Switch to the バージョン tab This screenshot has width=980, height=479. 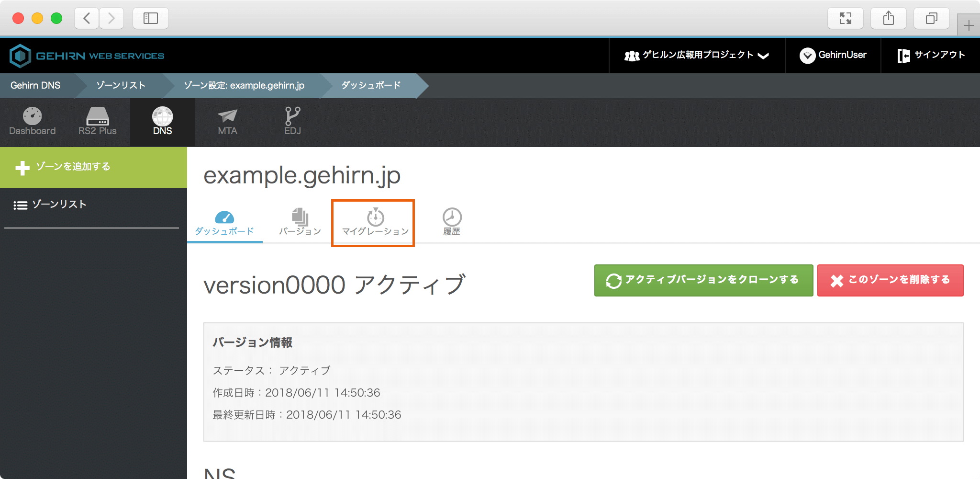(300, 223)
